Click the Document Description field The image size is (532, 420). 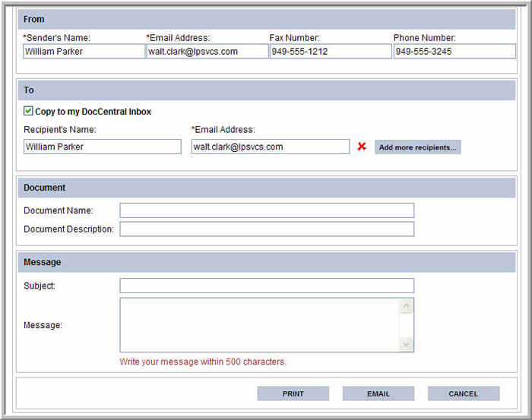tap(267, 229)
